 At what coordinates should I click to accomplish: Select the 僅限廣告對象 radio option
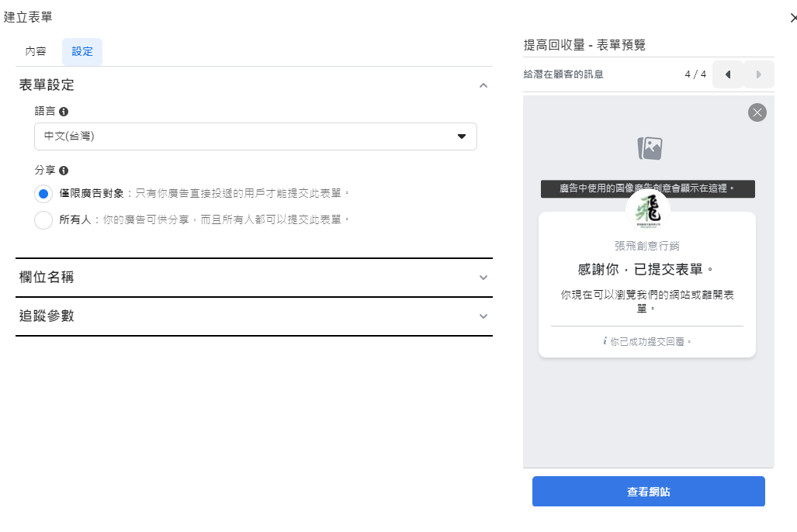click(x=43, y=194)
